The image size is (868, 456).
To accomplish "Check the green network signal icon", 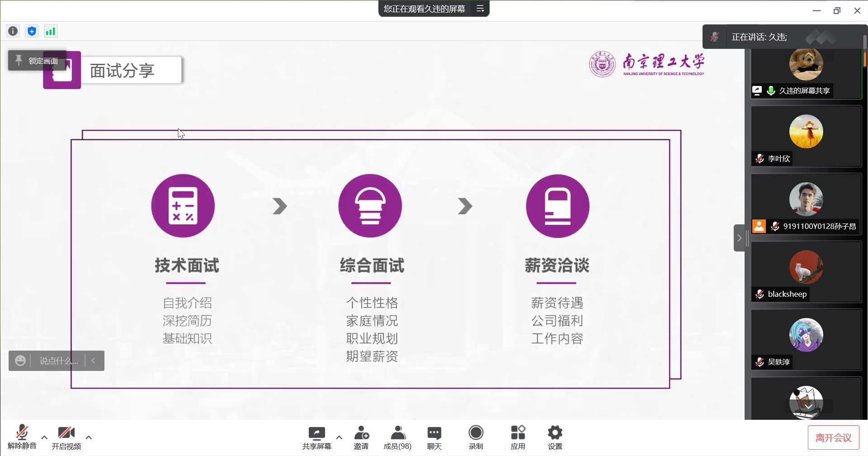I will point(50,31).
